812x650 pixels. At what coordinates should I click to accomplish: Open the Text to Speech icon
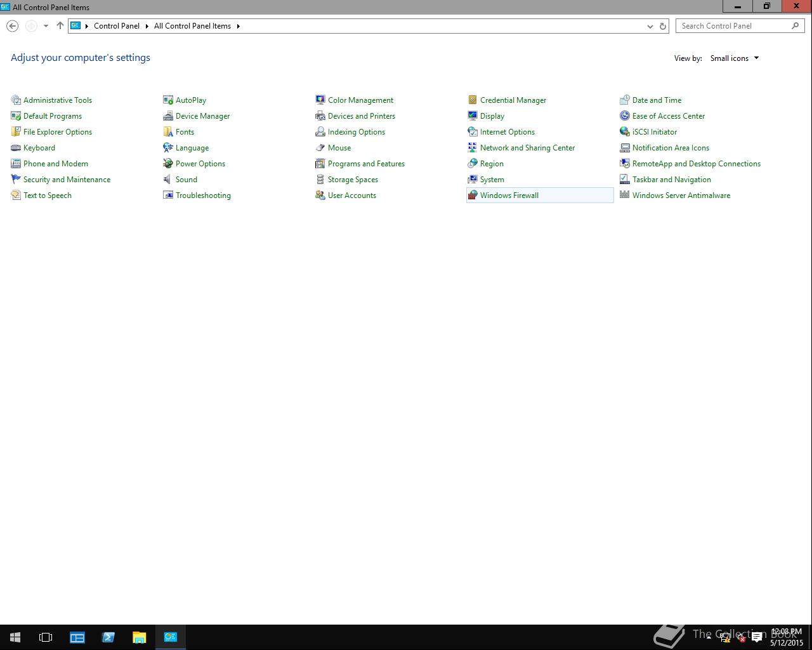tap(16, 195)
